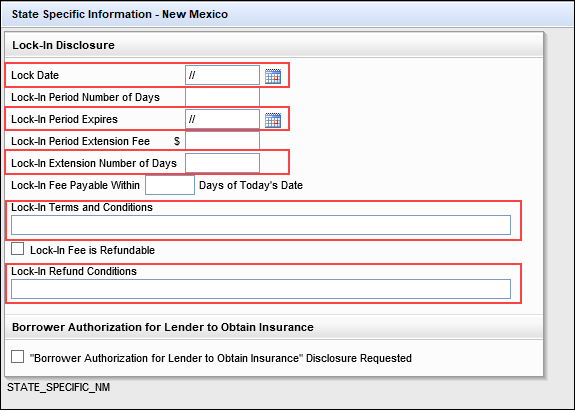Viewport: 575px width, 410px height.
Task: Click the Lock Date label
Action: 35,75
